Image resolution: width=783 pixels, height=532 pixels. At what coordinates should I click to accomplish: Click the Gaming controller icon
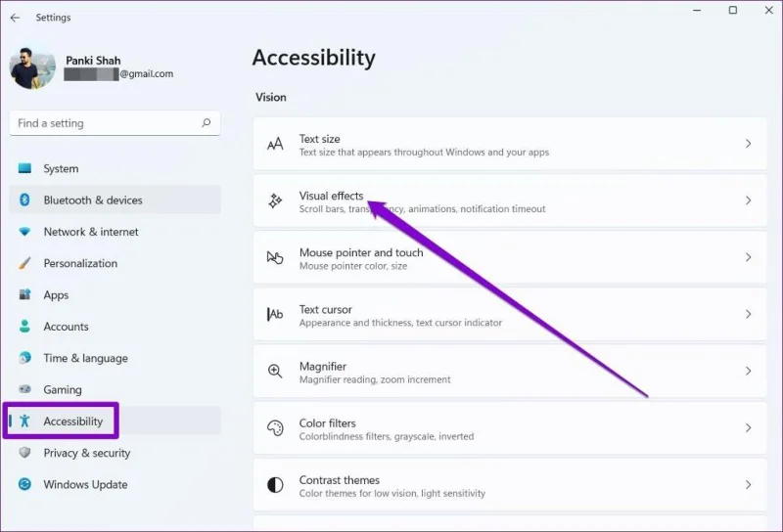click(24, 389)
